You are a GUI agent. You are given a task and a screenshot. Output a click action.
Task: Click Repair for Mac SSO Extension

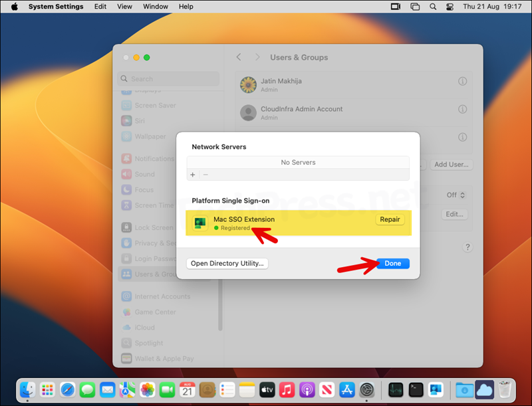click(x=390, y=219)
